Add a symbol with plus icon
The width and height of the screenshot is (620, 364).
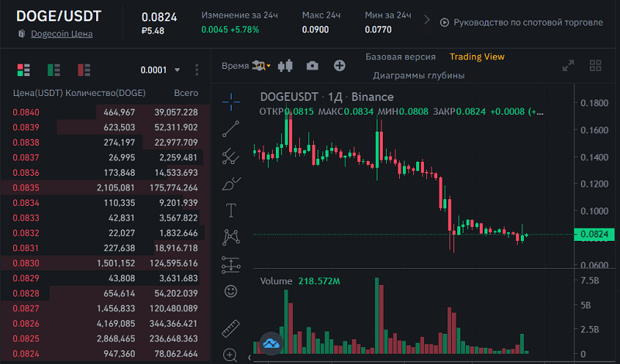[339, 66]
